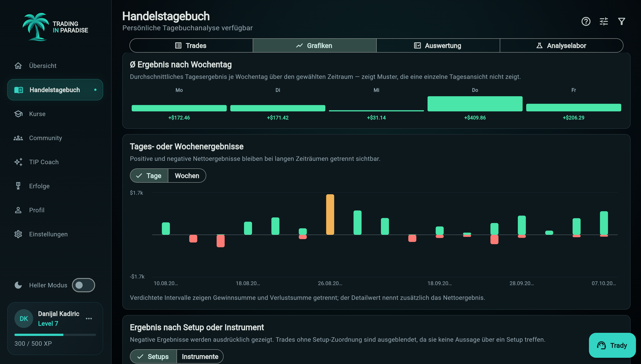Click the 18.09.20… date label

[x=440, y=283]
